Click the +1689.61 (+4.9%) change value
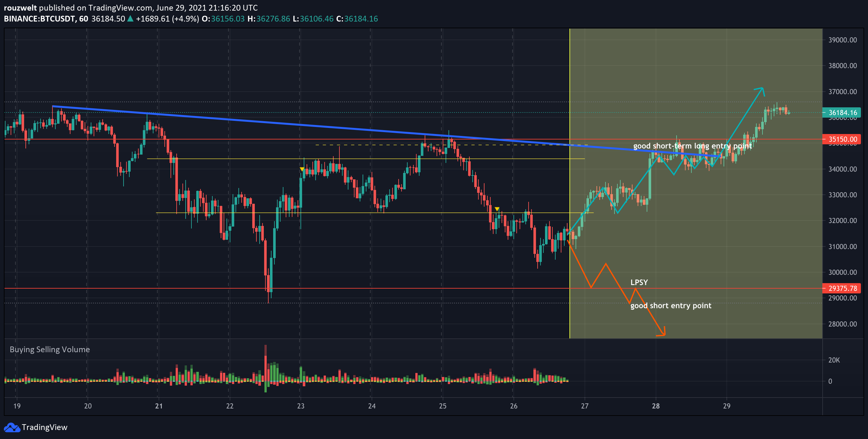Image resolution: width=868 pixels, height=439 pixels. tap(167, 19)
